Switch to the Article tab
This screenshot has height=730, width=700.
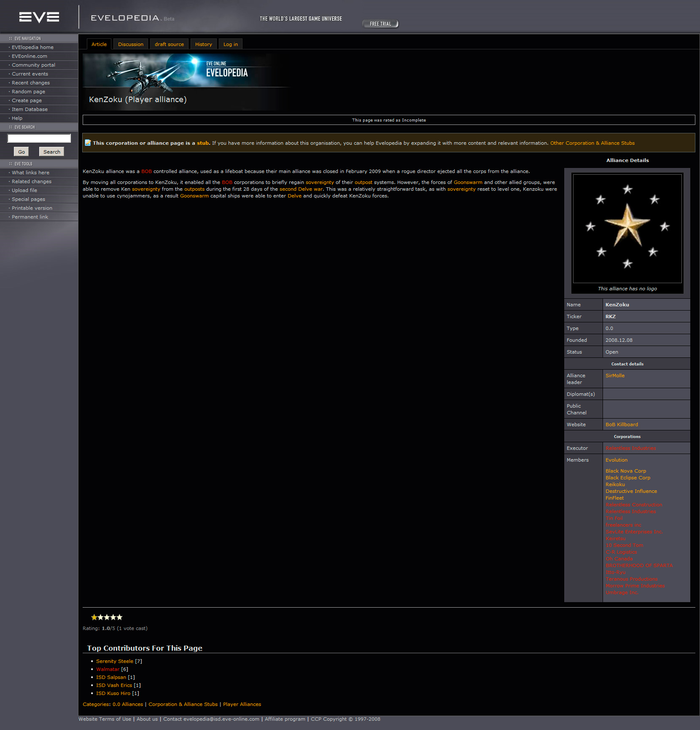[x=99, y=44]
